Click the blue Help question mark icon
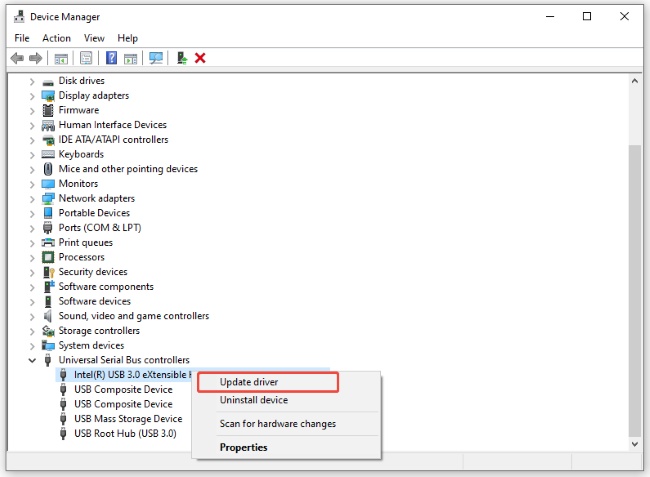Viewport: 650px width, 477px height. tap(112, 58)
